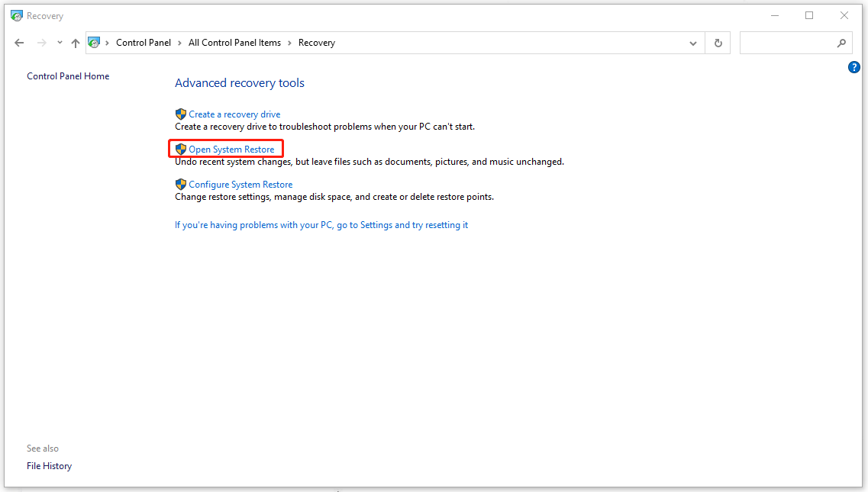Open System Restore
This screenshot has height=492, width=868.
click(232, 149)
